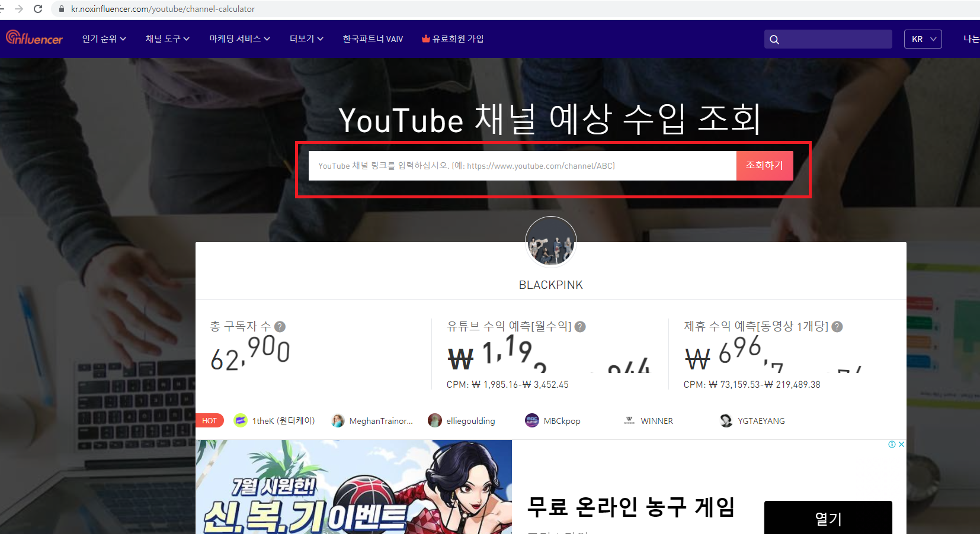
Task: Expand the 마케팅 서비스 menu
Action: pyautogui.click(x=239, y=38)
